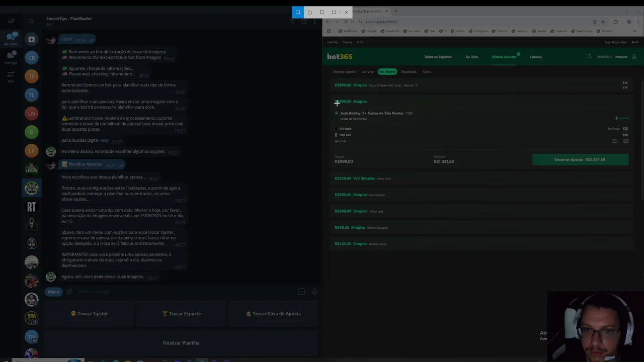Go back in browser
The image size is (644, 362).
328,22
